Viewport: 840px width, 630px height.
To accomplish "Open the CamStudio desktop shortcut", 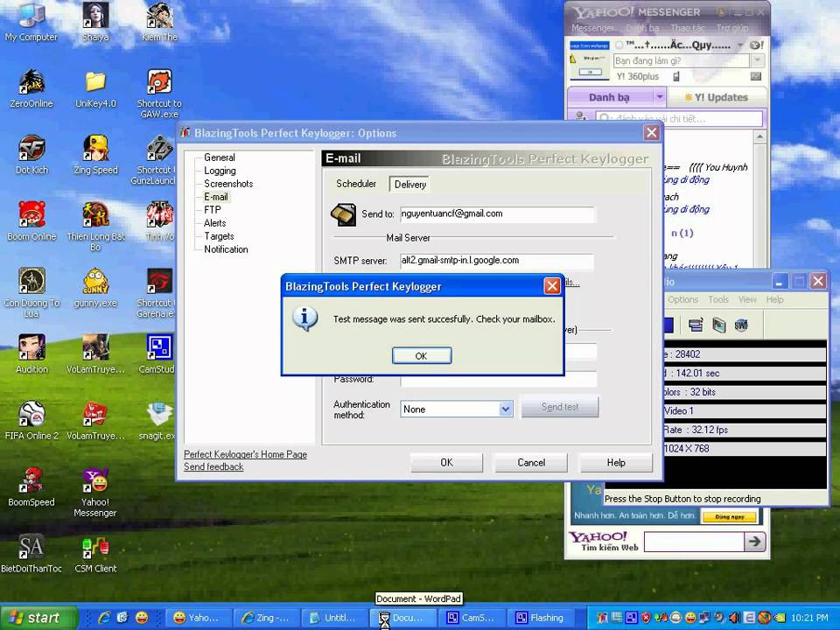I will point(159,348).
